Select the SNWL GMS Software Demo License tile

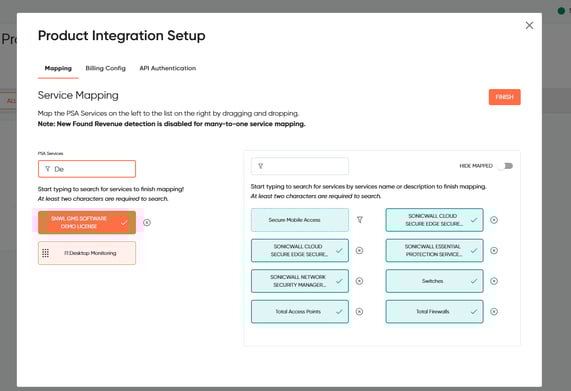(87, 222)
